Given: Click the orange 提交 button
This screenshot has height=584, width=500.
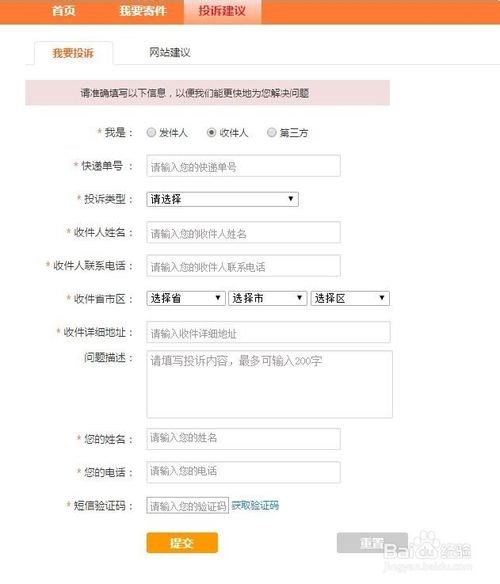Looking at the screenshot, I should 182,543.
